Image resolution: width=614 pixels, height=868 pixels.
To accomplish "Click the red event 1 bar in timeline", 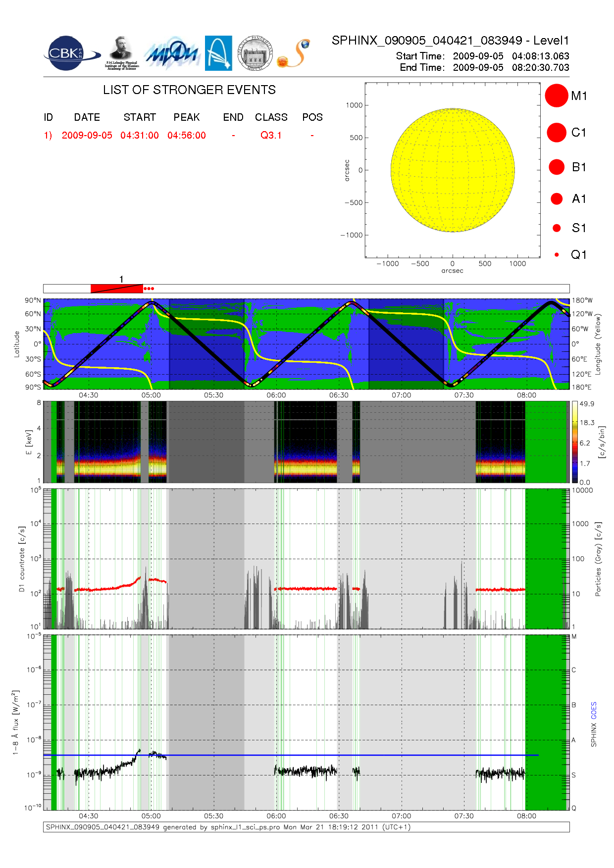I will (117, 289).
